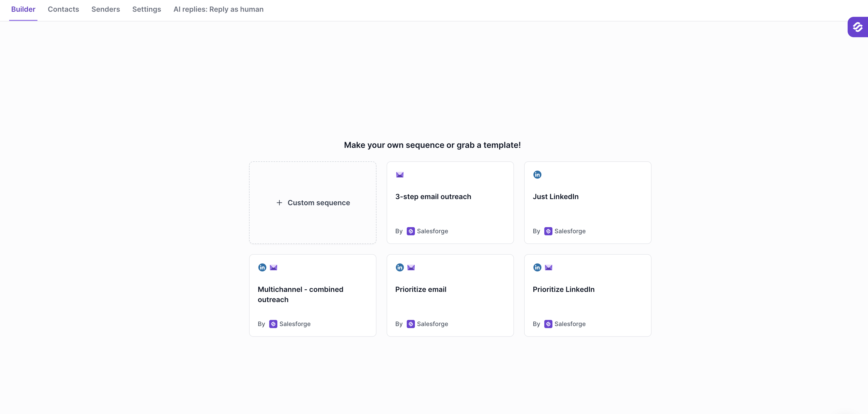Click LinkedIn icon on Prioritize LinkedIn card

537,267
